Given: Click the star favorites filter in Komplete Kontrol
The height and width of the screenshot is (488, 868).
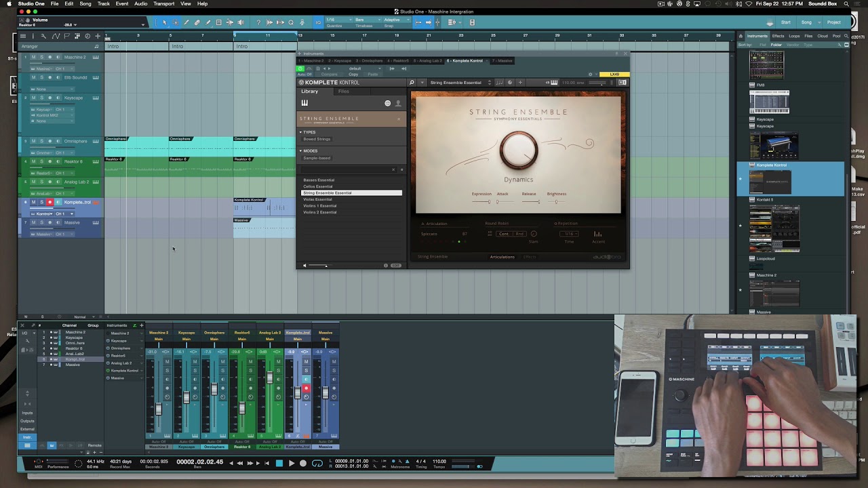Looking at the screenshot, I should click(x=401, y=169).
